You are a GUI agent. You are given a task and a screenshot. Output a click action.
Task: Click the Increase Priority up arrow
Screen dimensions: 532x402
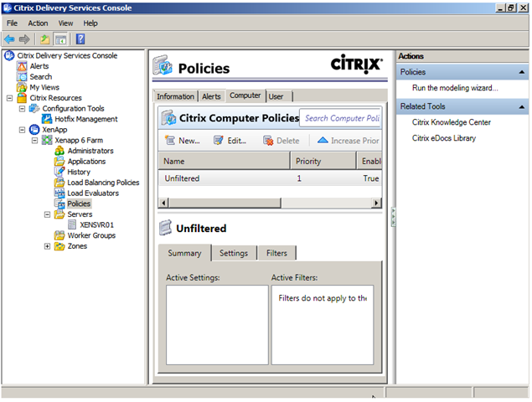click(323, 140)
